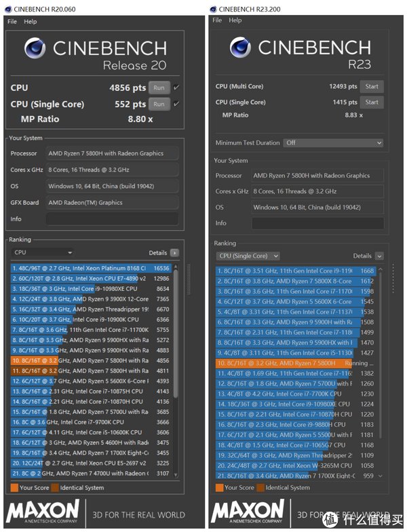Viewport: 407px width, 532px height.
Task: Click the GFX Board field in R20
Action: (x=112, y=202)
